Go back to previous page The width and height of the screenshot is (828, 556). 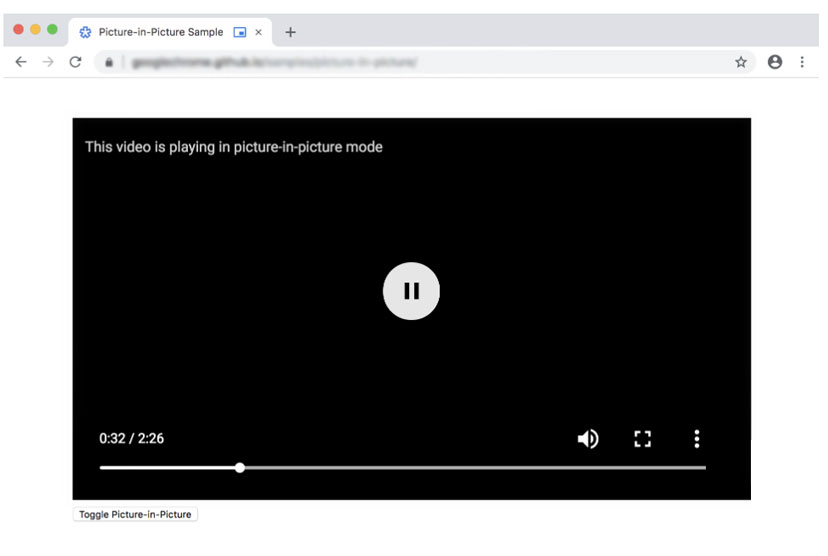(x=21, y=62)
